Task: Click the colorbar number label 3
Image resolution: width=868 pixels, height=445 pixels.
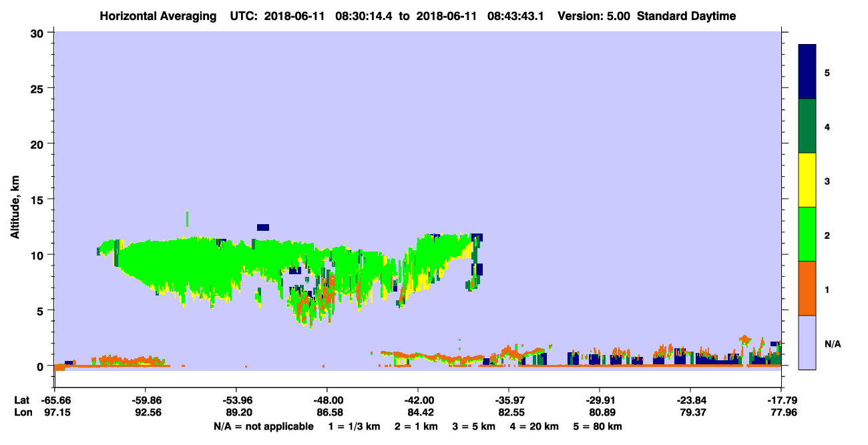Action: (x=827, y=181)
